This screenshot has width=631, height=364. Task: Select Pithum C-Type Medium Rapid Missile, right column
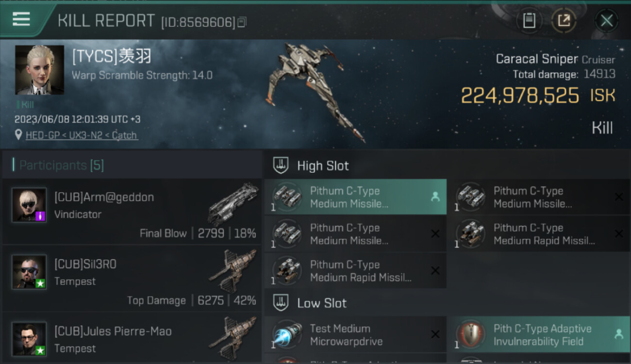point(539,234)
